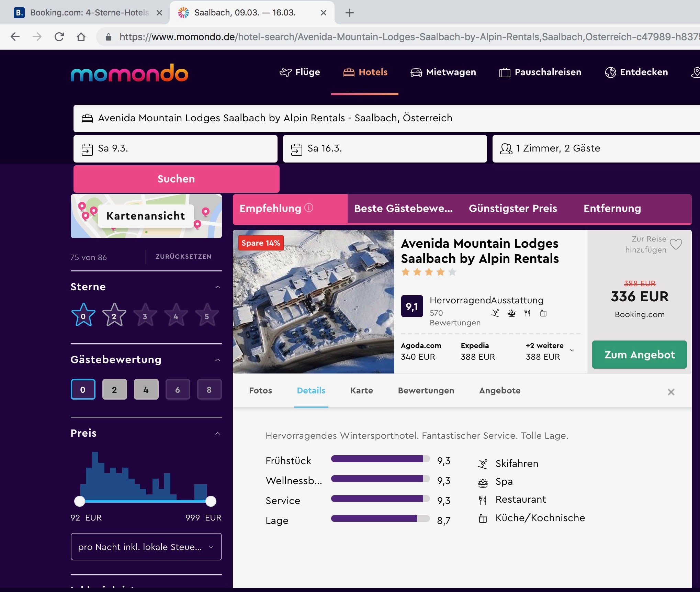This screenshot has height=592, width=700.
Task: Open the Hotels section
Action: coord(365,72)
